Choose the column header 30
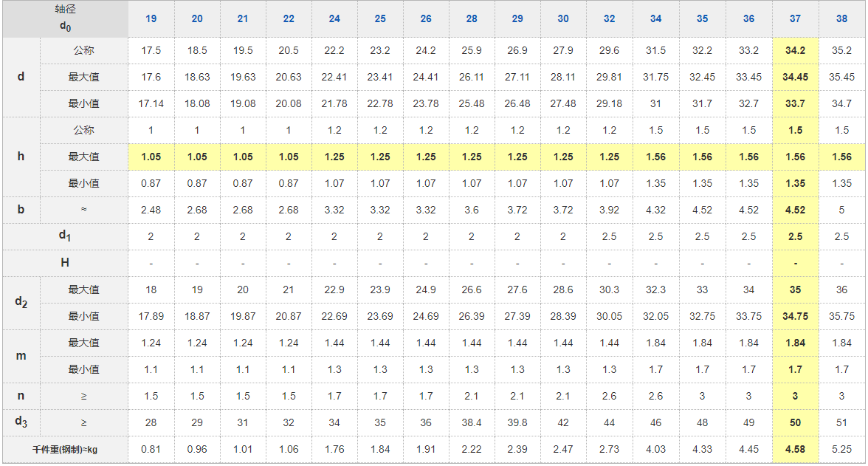Screen dimensions: 868x466 click(563, 18)
